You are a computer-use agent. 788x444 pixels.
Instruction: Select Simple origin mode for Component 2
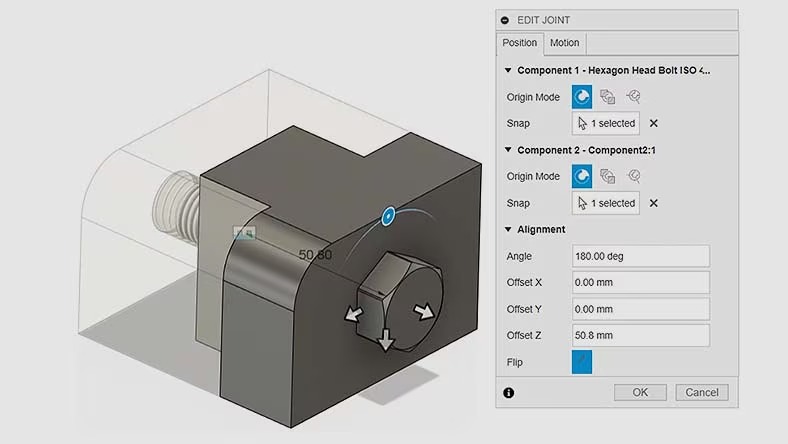point(582,177)
